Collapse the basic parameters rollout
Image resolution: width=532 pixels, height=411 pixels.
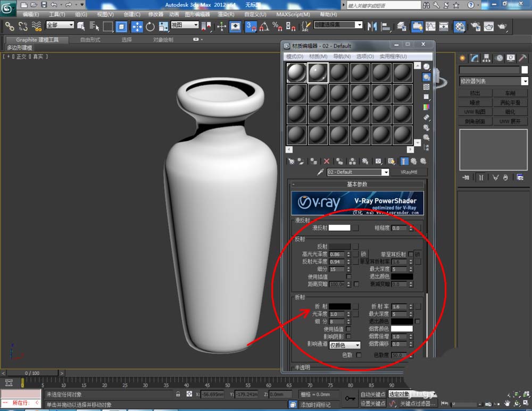pyautogui.click(x=357, y=184)
